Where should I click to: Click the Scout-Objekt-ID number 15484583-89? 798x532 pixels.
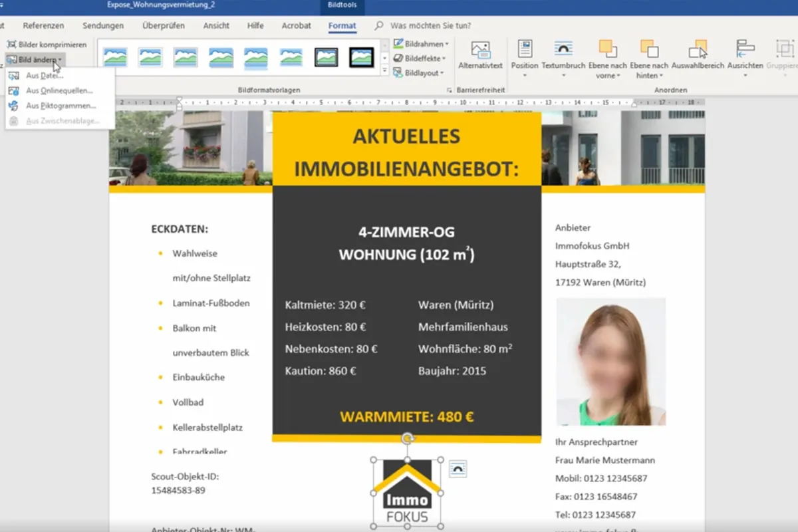(x=178, y=491)
